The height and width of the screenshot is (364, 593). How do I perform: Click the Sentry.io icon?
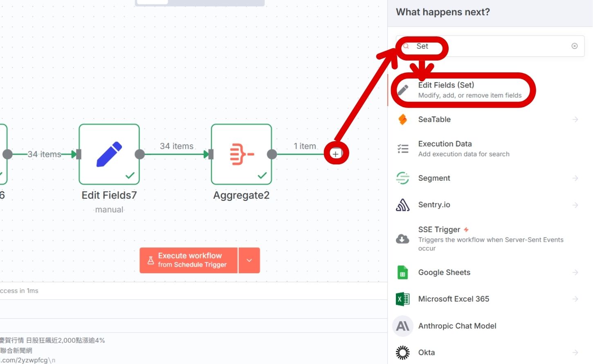click(402, 205)
